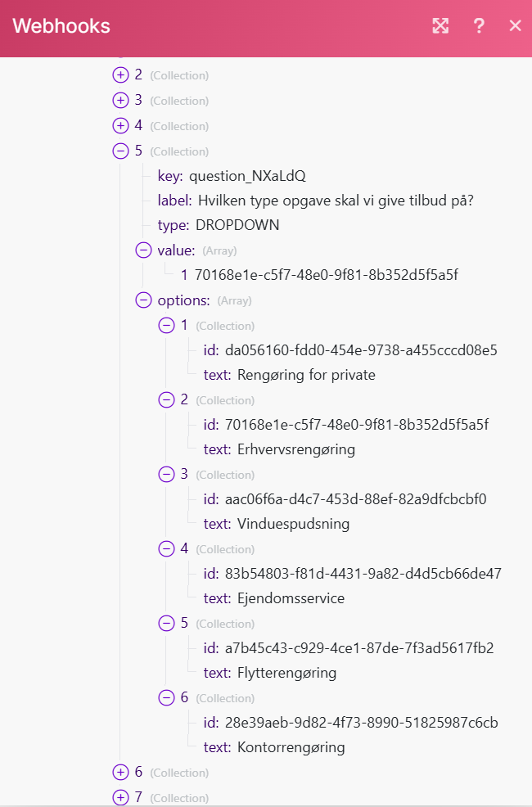532x807 pixels.
Task: Collapse top-level collection 5
Action: coord(120,151)
